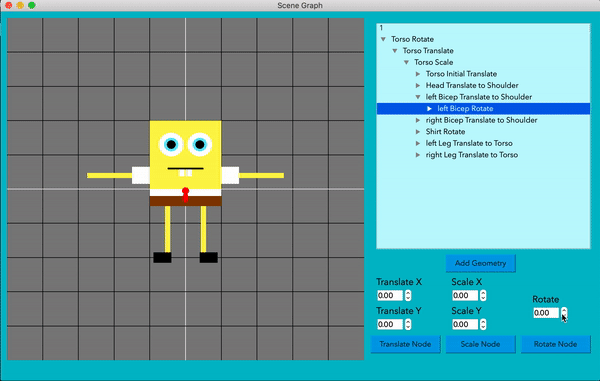Expand the left Bicep Rotate arrow
Image resolution: width=600 pixels, height=381 pixels.
click(x=429, y=109)
